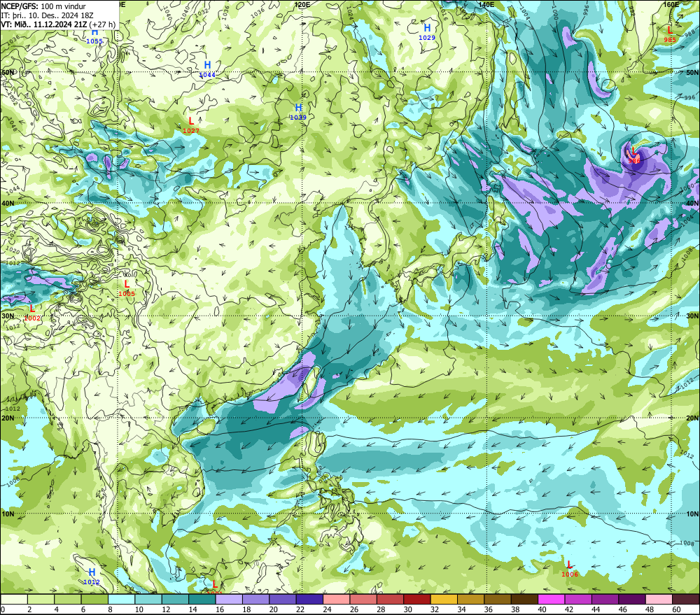Click the olive green 6–8 legend swatch
The width and height of the screenshot is (700, 615).
[x=94, y=599]
